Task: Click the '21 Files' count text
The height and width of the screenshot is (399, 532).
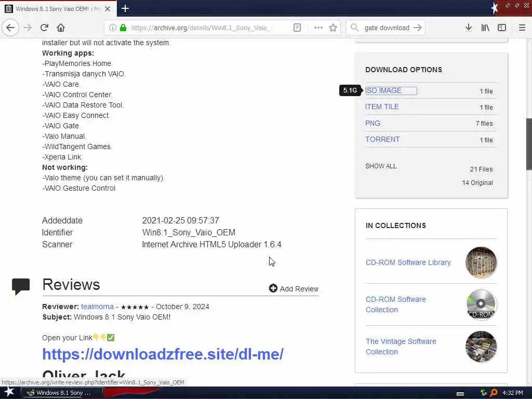Action: pos(481,169)
